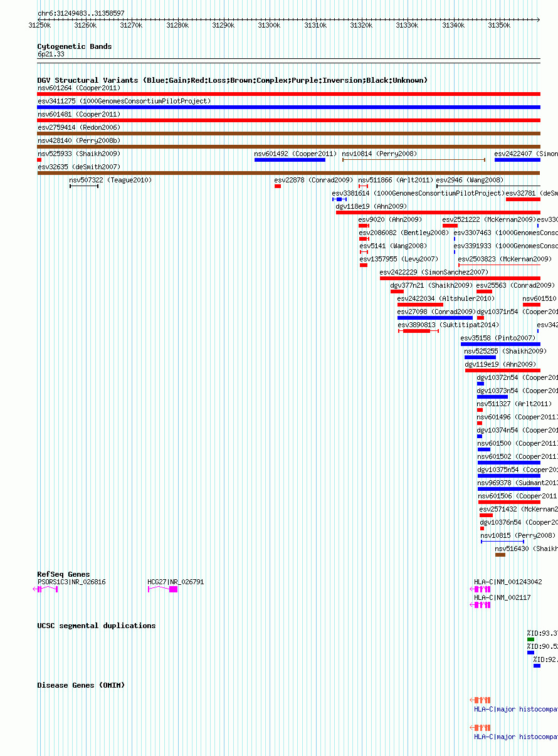Click the DGV Structural Variants track heading
This screenshot has height=756, width=558.
(x=232, y=80)
